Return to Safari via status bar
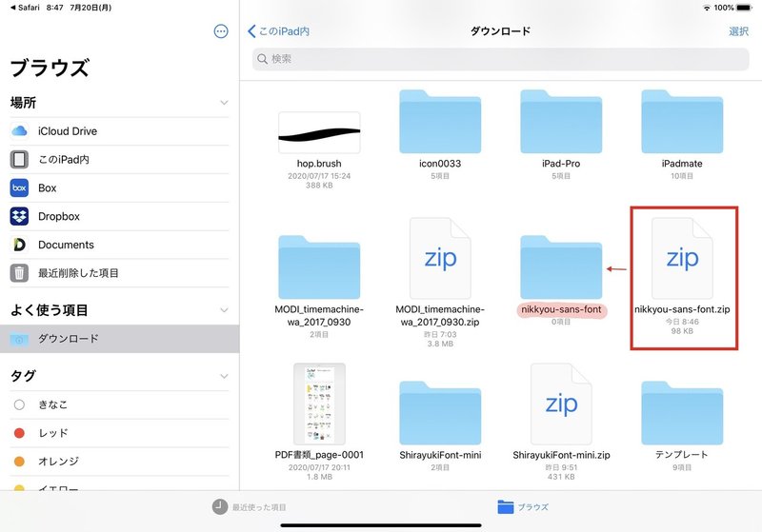 (25, 8)
